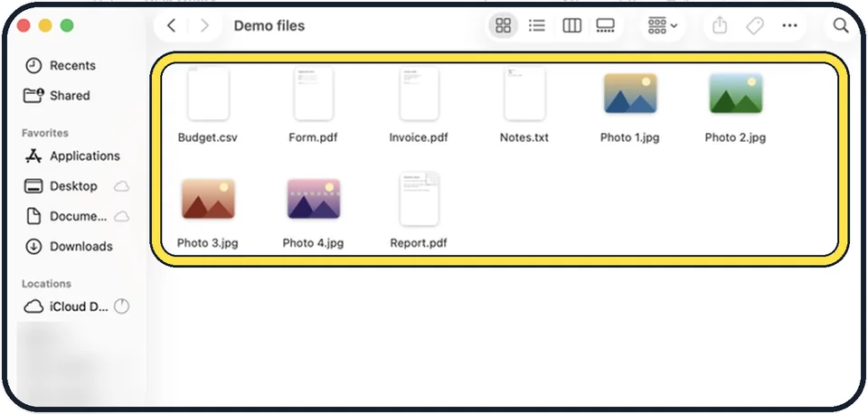Image resolution: width=868 pixels, height=414 pixels.
Task: Click the Invoice.pdf file name
Action: point(419,137)
